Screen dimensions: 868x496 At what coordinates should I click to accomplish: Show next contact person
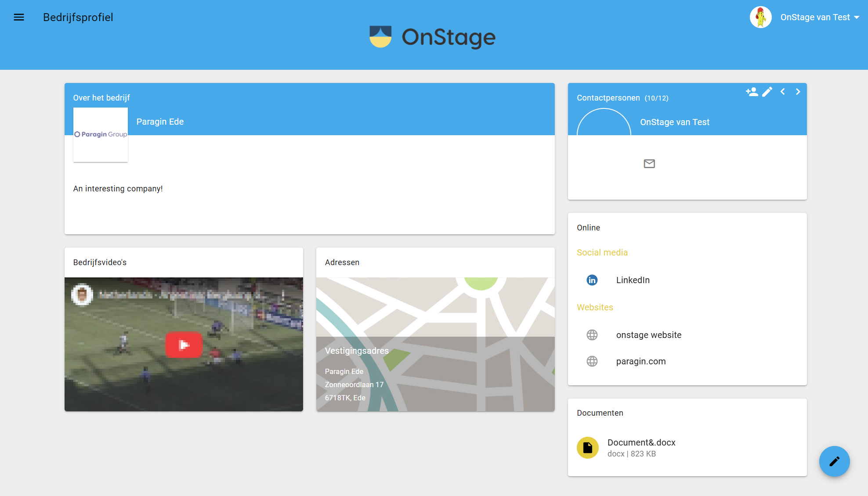click(x=798, y=92)
